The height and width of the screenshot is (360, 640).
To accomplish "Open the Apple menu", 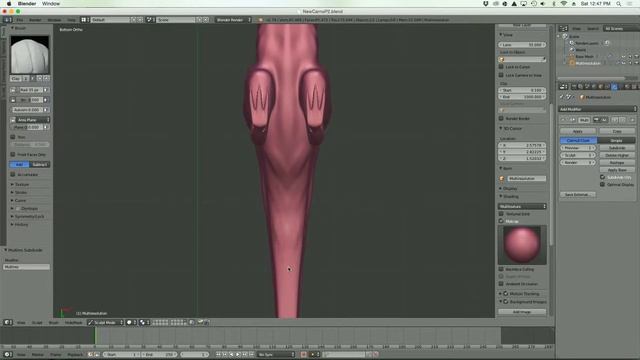I will click(x=9, y=4).
